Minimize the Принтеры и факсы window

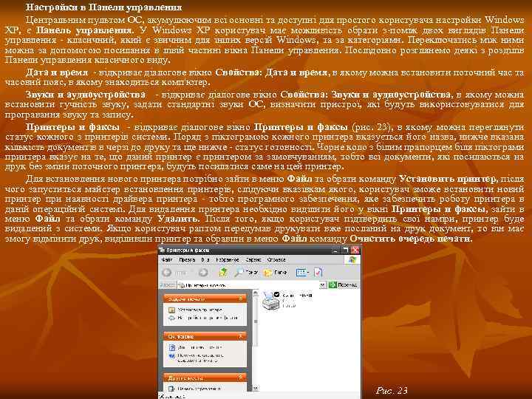click(x=336, y=250)
